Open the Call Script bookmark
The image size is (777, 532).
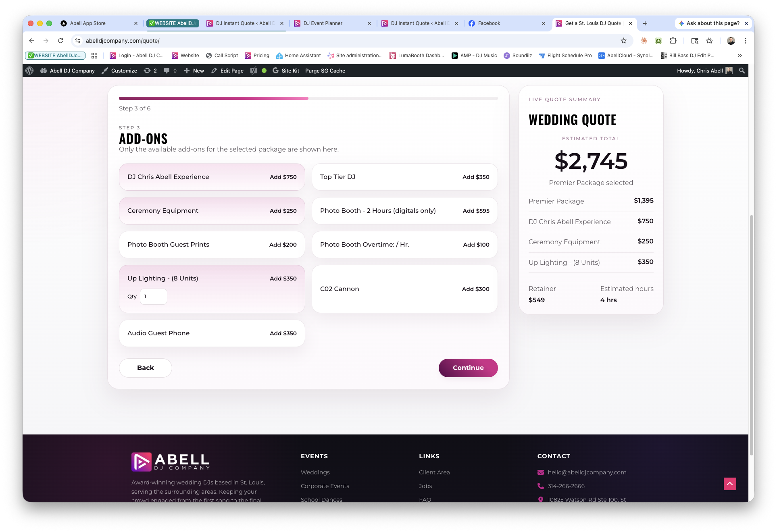(x=222, y=56)
